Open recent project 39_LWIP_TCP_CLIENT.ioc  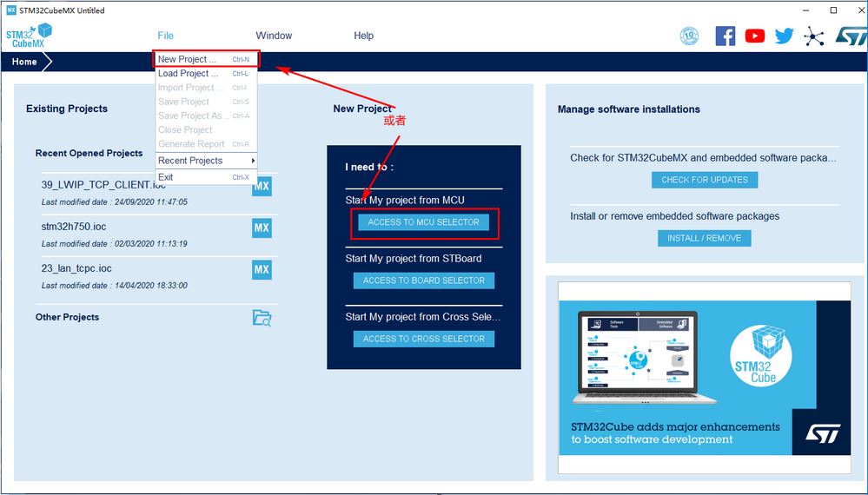coord(103,185)
